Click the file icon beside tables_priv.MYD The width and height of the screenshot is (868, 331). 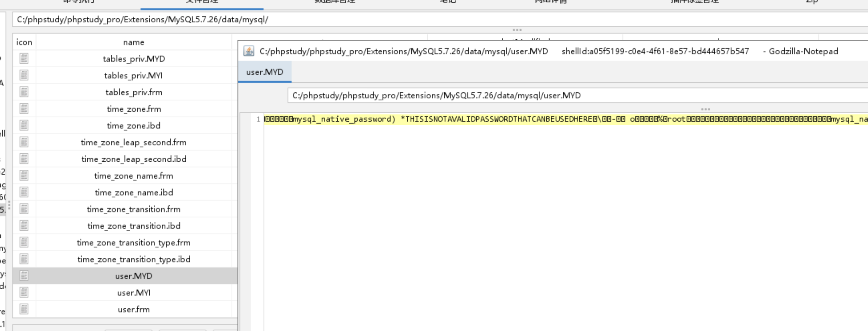[x=24, y=58]
